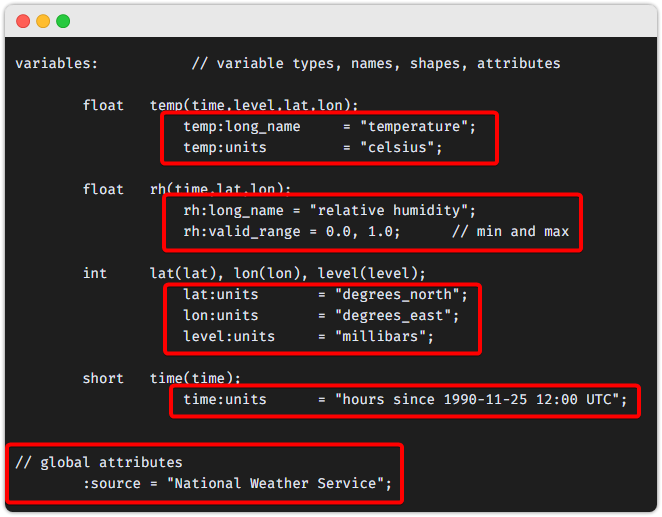Viewport: 662px width, 517px height.
Task: Click 'rh(time,lat,lon);' declaration
Action: (x=220, y=189)
